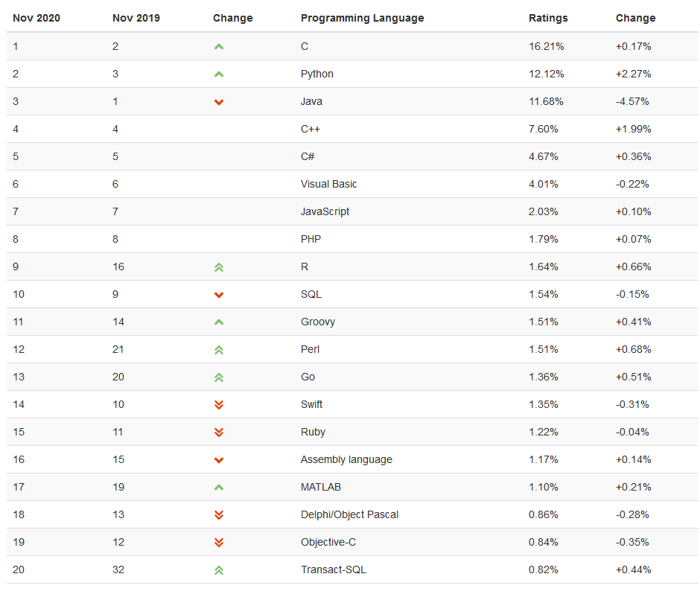The image size is (700, 600).
Task: Click the Nov 2019 column header
Action: click(x=136, y=18)
